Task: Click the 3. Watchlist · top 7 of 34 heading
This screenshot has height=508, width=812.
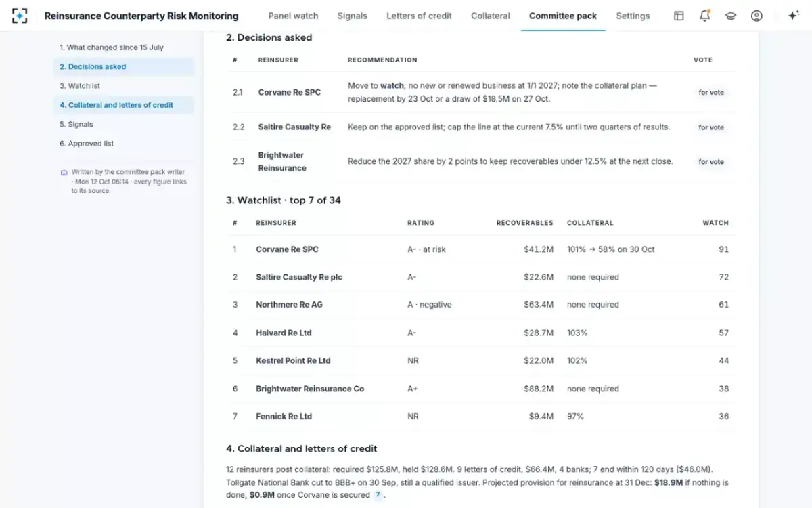Action: 284,200
